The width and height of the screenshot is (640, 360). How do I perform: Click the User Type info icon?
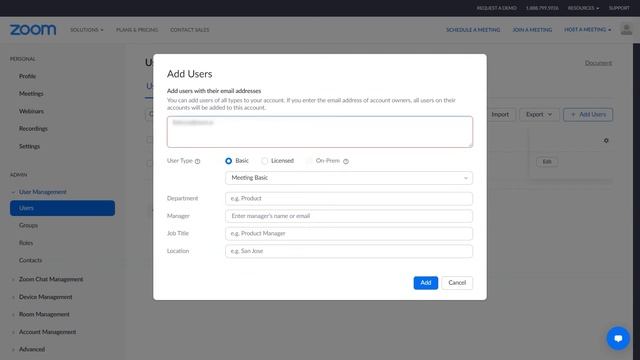pyautogui.click(x=198, y=161)
